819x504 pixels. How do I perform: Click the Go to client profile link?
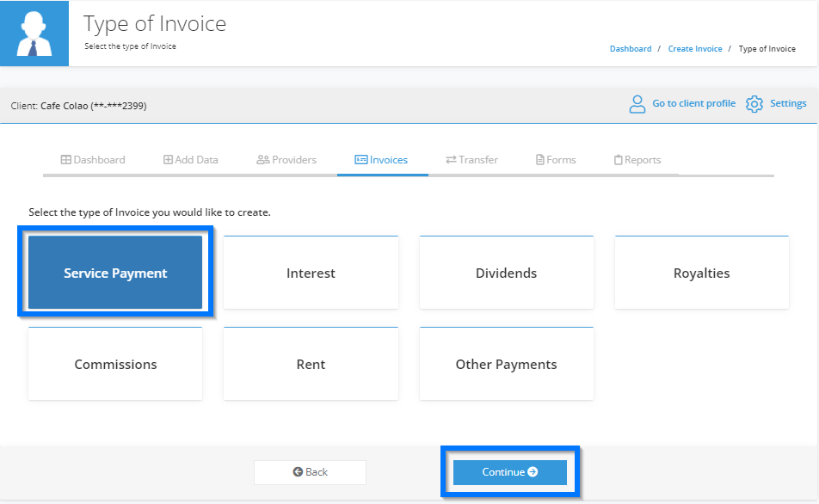pyautogui.click(x=693, y=103)
